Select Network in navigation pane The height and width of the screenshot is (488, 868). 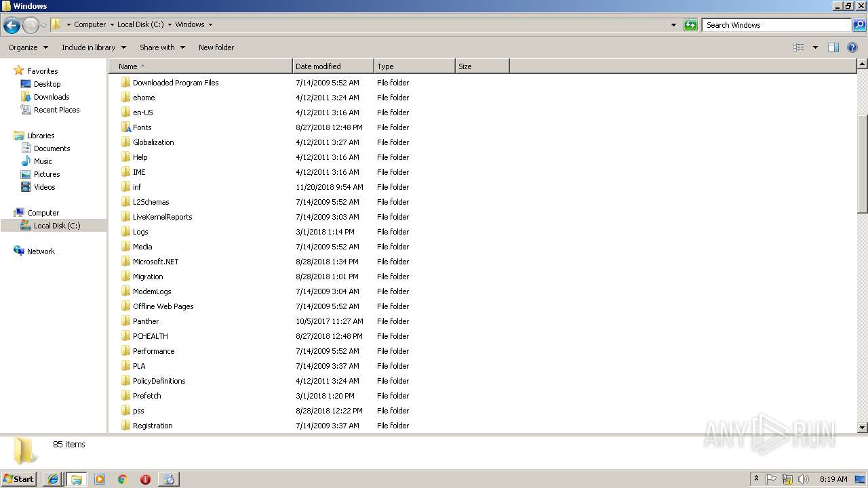tap(41, 251)
